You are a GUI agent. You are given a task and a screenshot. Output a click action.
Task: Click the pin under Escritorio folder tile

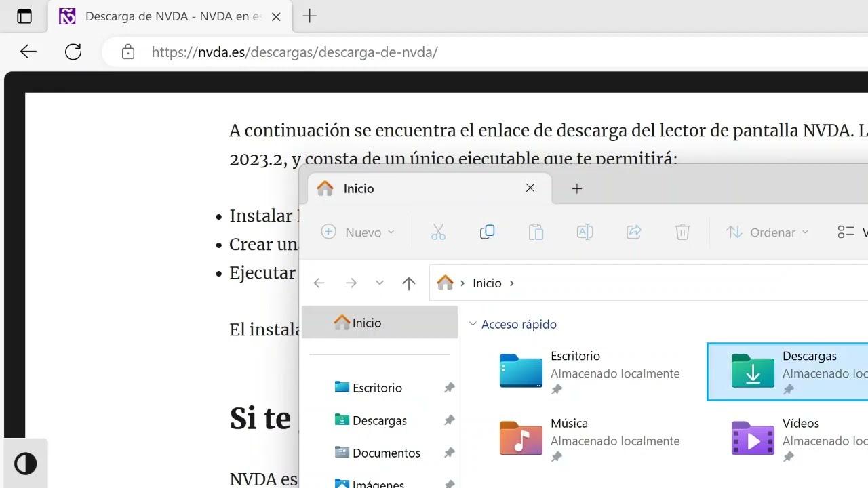(557, 390)
